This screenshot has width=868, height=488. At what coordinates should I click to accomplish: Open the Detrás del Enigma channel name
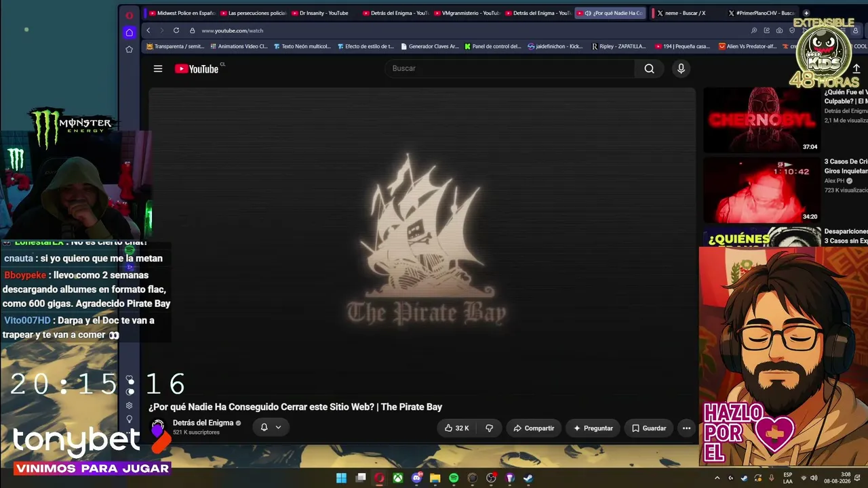point(203,423)
